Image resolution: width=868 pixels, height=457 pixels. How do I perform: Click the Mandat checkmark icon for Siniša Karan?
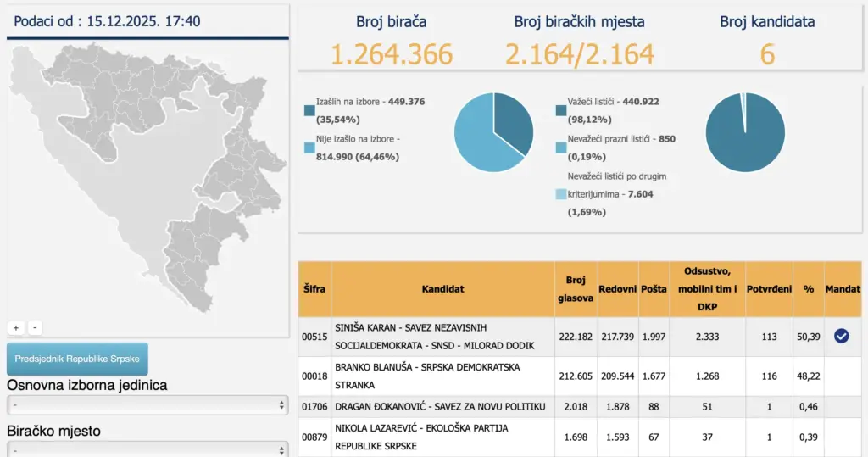pos(841,337)
